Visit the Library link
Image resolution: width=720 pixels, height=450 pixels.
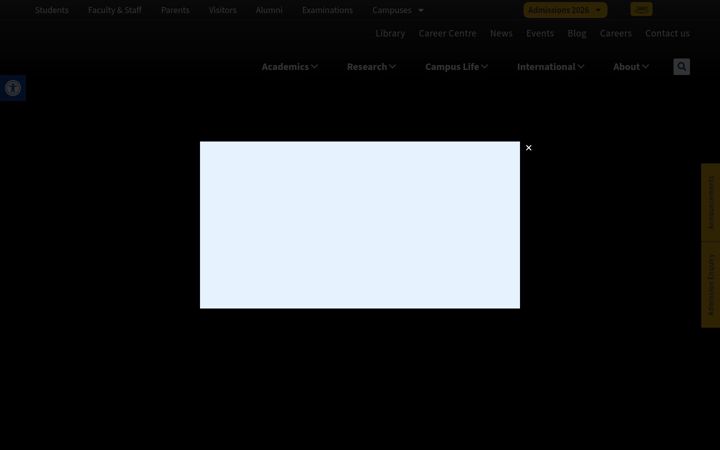pos(390,33)
